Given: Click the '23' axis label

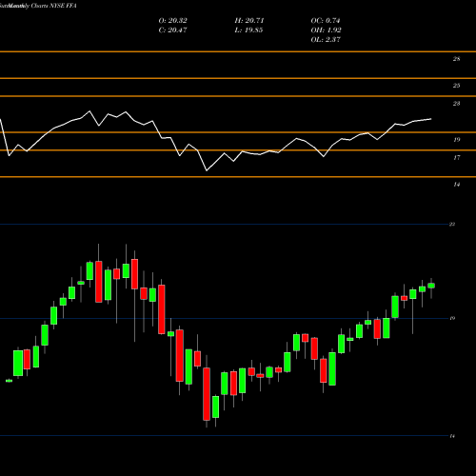Looking at the screenshot, I should pos(456,104).
